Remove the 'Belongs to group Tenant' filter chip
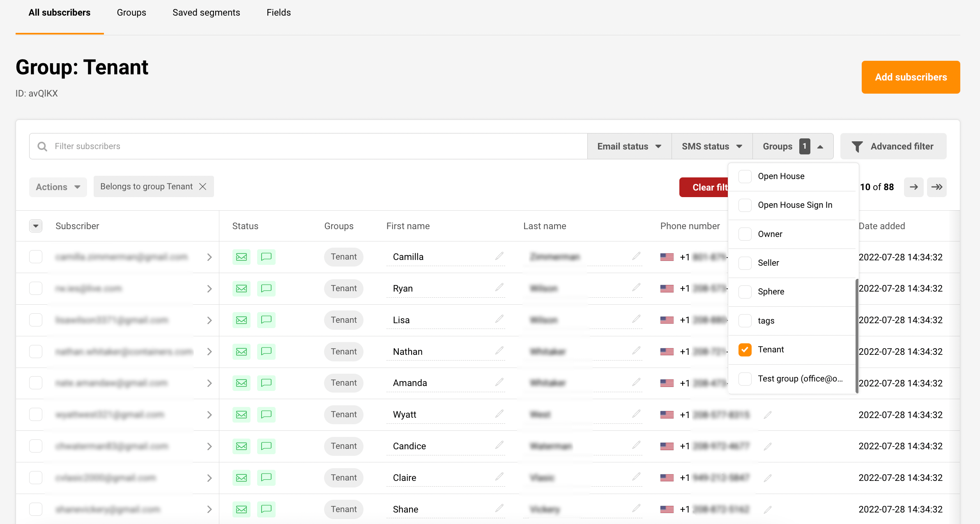 tap(202, 186)
